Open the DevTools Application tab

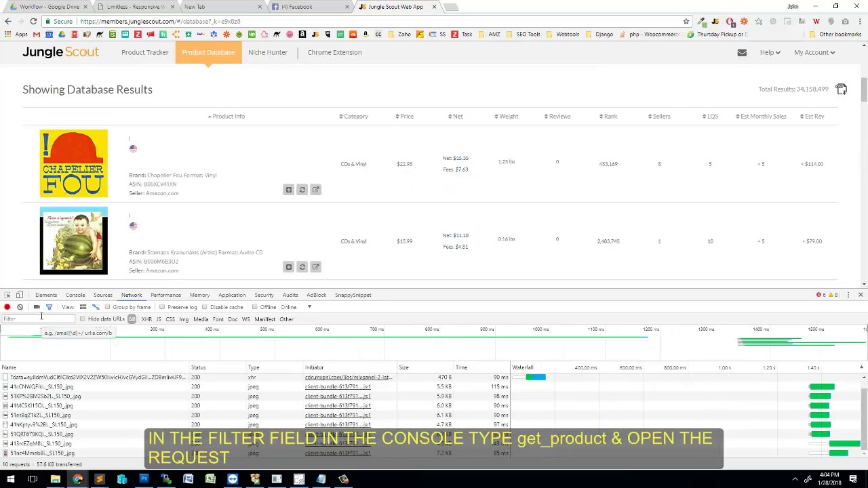coord(232,295)
